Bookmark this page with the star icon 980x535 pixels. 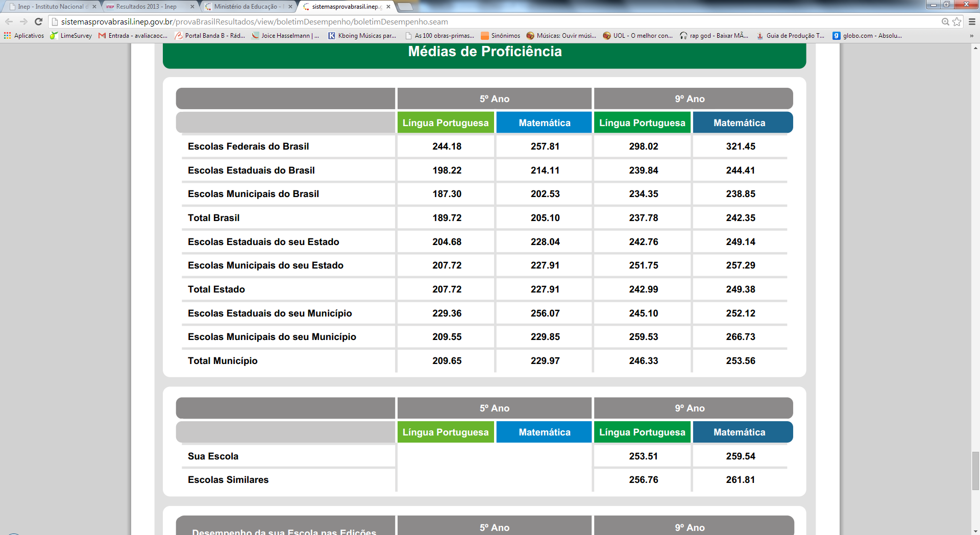pos(957,21)
